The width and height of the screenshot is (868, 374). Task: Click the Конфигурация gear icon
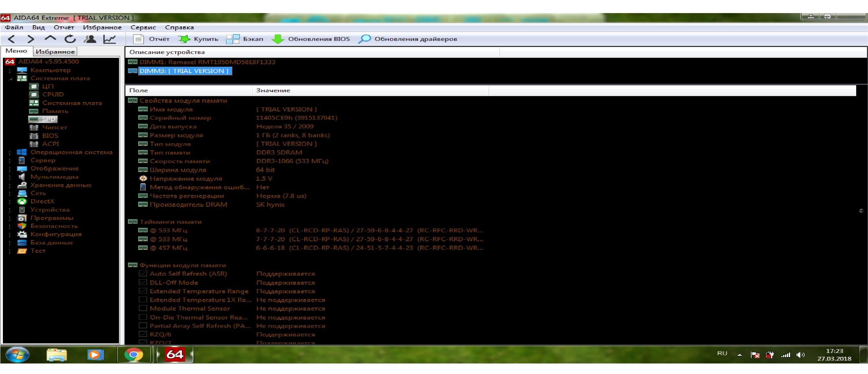tap(22, 235)
